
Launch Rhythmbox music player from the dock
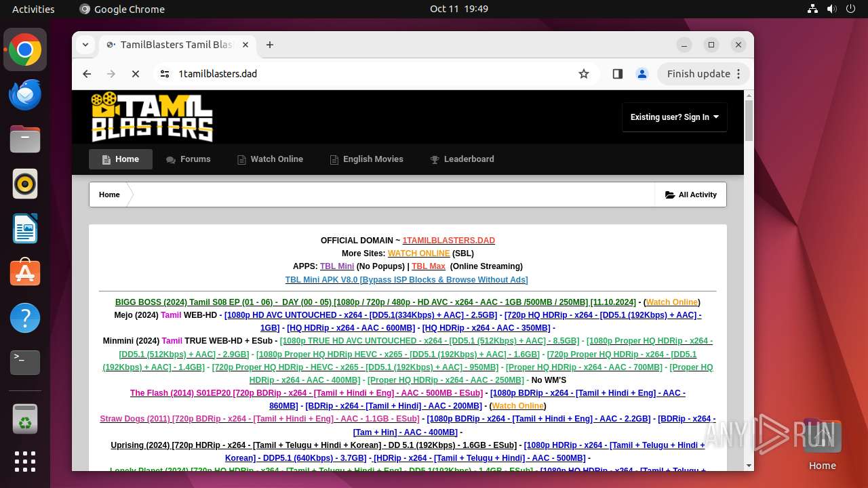coord(25,184)
